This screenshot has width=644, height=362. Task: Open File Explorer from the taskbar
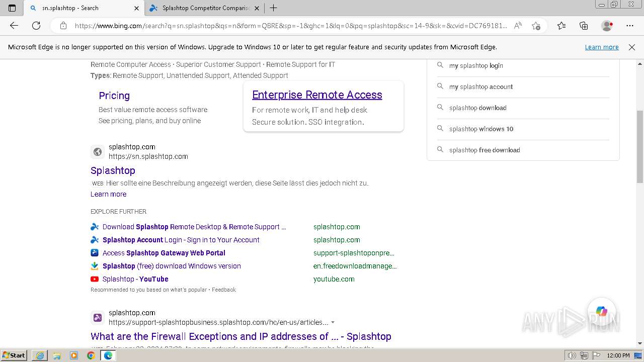[57, 355]
